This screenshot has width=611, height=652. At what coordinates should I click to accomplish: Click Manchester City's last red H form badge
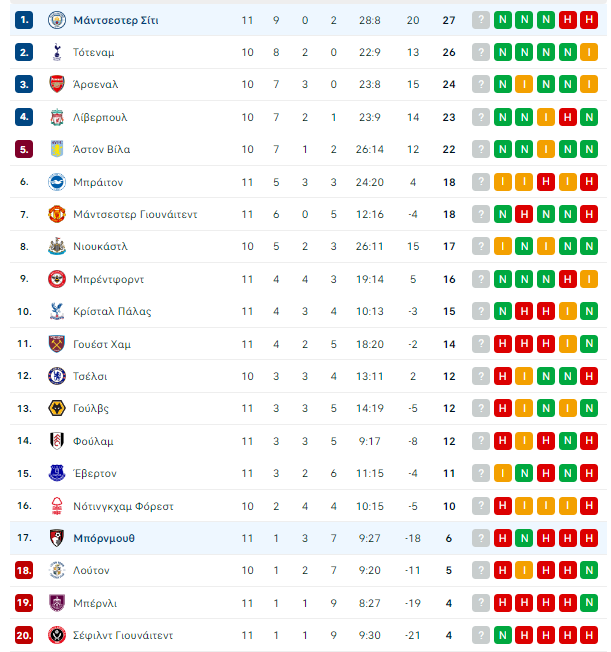click(589, 20)
